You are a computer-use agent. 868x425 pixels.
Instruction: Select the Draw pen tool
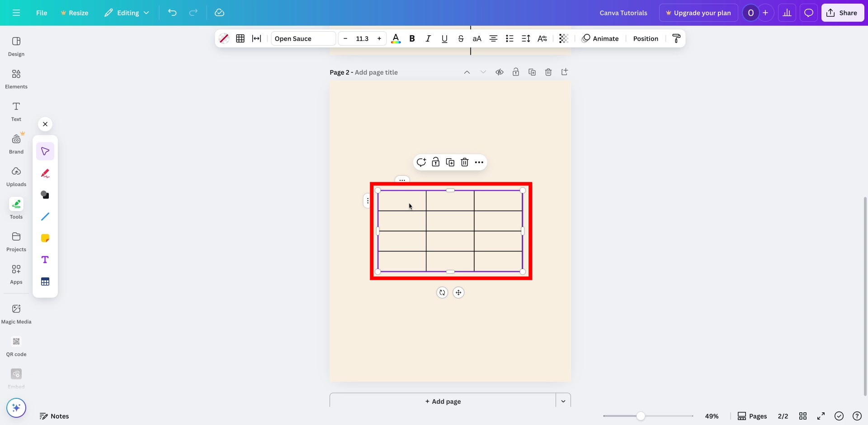(x=45, y=173)
